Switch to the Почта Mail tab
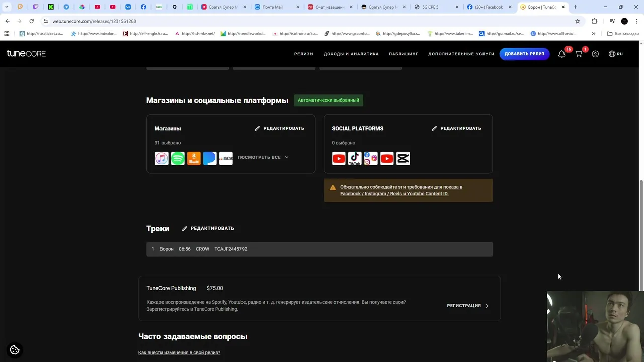Image resolution: width=644 pixels, height=362 pixels. [x=276, y=7]
